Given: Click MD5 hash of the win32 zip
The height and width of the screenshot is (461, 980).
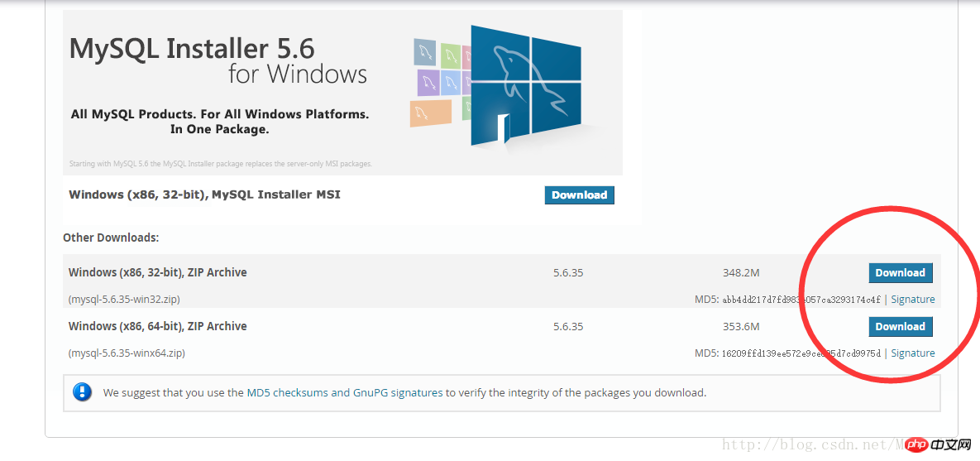Looking at the screenshot, I should click(801, 299).
